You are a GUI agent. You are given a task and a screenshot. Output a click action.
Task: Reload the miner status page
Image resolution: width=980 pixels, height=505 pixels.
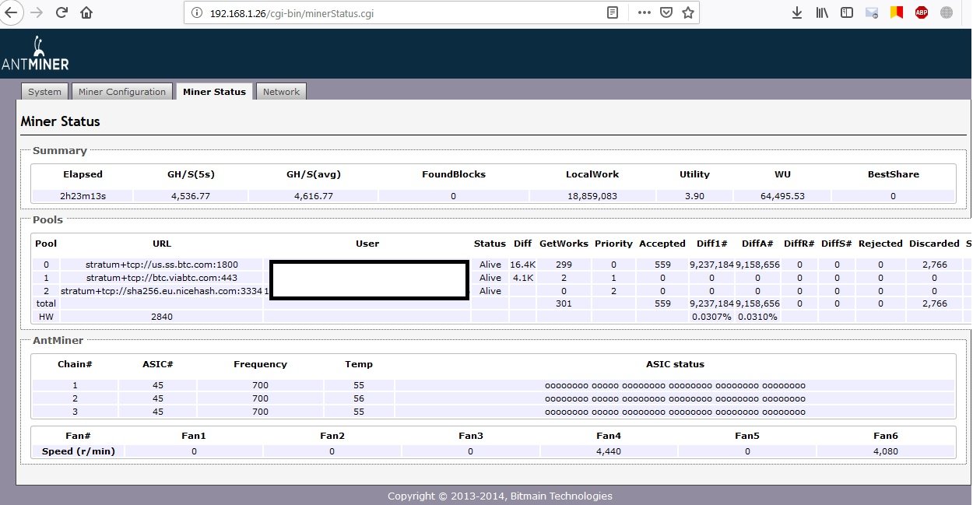[61, 12]
